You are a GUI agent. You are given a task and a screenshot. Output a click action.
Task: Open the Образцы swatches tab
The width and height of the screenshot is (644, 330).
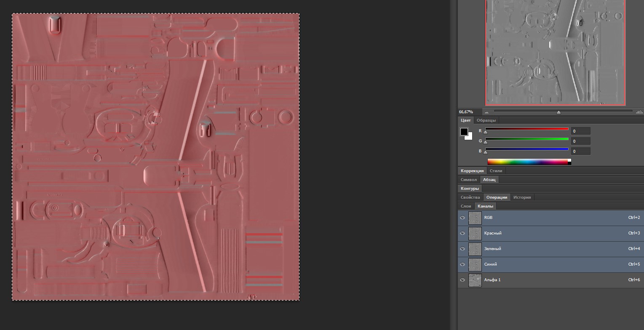click(486, 120)
